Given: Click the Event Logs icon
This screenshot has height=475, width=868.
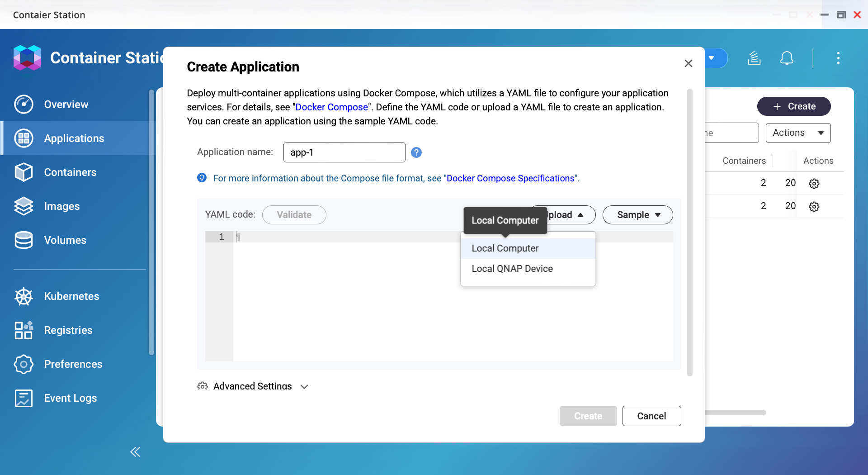Looking at the screenshot, I should [24, 398].
